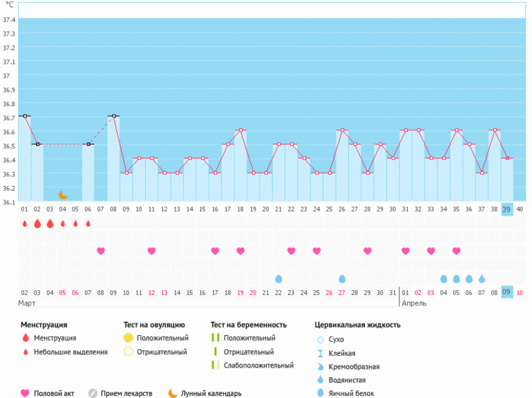Select the egg-white fluid drop on March 22
532x398 pixels.
(x=279, y=278)
